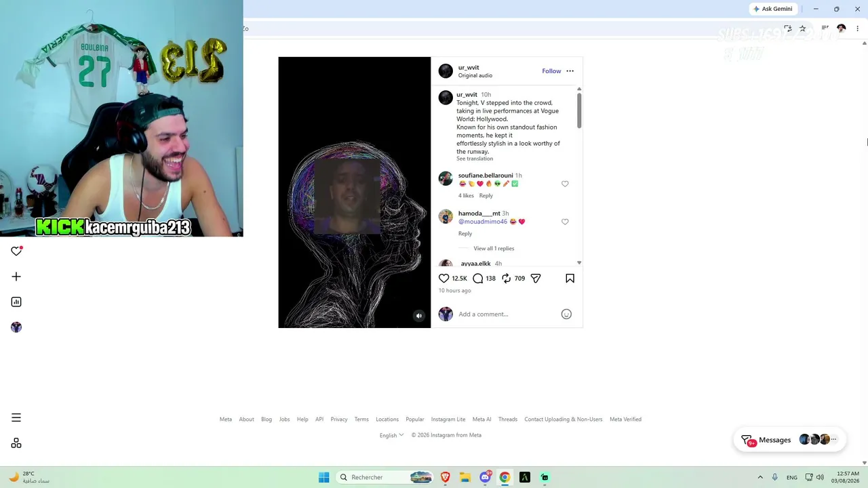The image size is (868, 488).
Task: Toggle the reel's mute speaker button
Action: [x=419, y=315]
